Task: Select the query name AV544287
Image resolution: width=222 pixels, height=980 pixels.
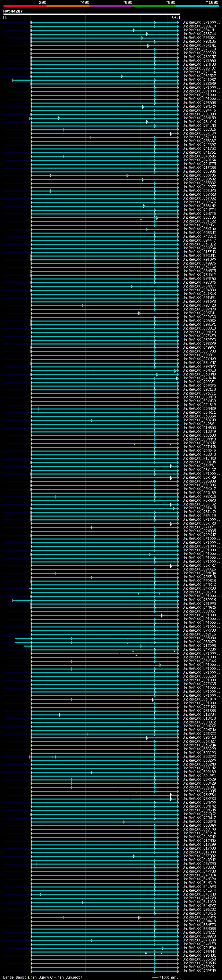Action: [x=13, y=11]
